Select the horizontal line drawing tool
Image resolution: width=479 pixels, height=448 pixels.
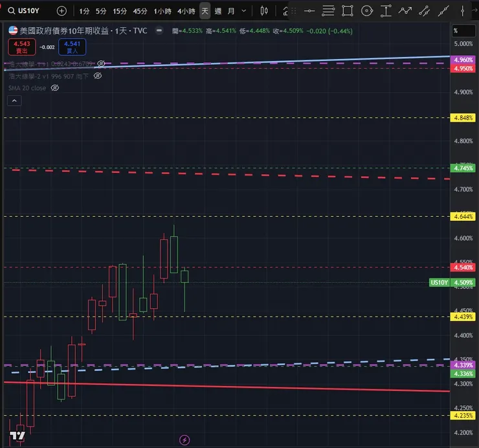point(309,11)
